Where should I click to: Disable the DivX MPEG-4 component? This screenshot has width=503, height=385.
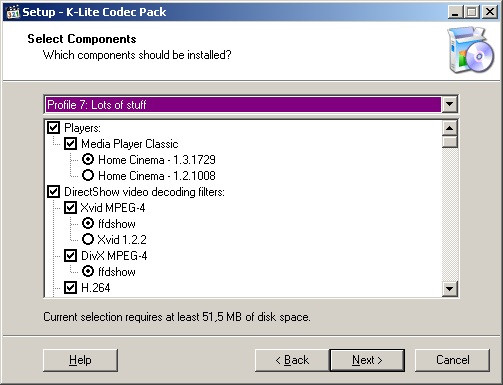click(70, 256)
